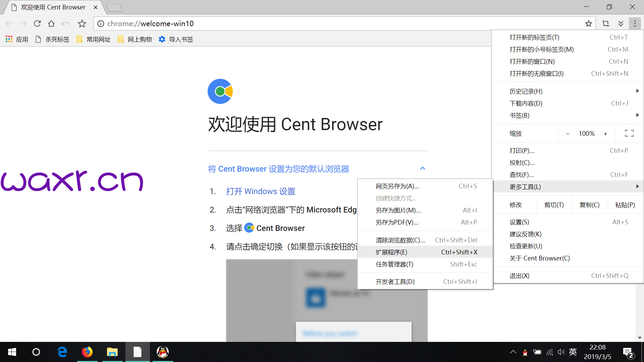Open 建议反馈(K)
Screen dimensions: 644x362
click(568, 234)
